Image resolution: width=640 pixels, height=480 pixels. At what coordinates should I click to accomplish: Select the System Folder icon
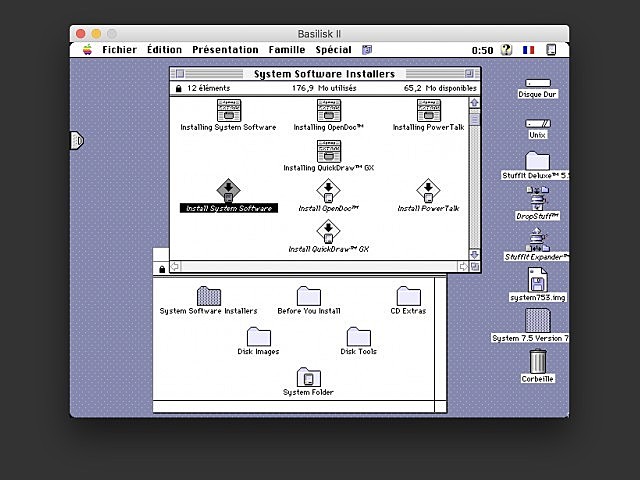coord(309,377)
